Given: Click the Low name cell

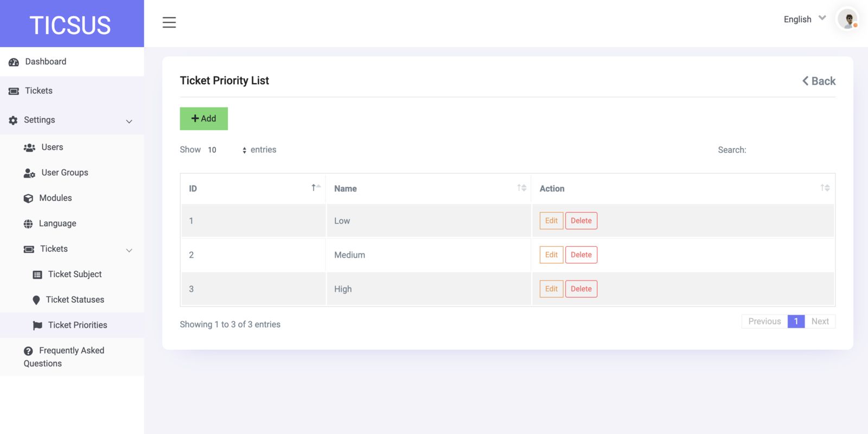Looking at the screenshot, I should click(429, 221).
